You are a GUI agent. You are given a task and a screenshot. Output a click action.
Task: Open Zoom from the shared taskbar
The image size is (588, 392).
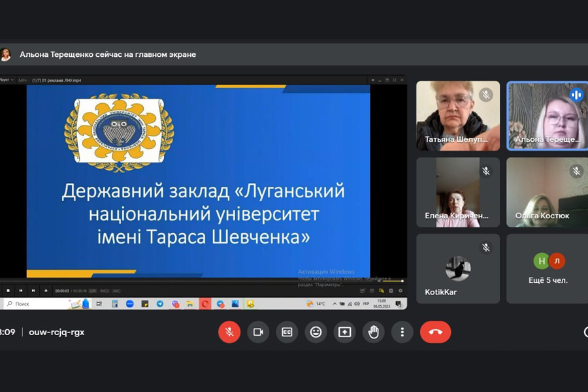point(130,304)
